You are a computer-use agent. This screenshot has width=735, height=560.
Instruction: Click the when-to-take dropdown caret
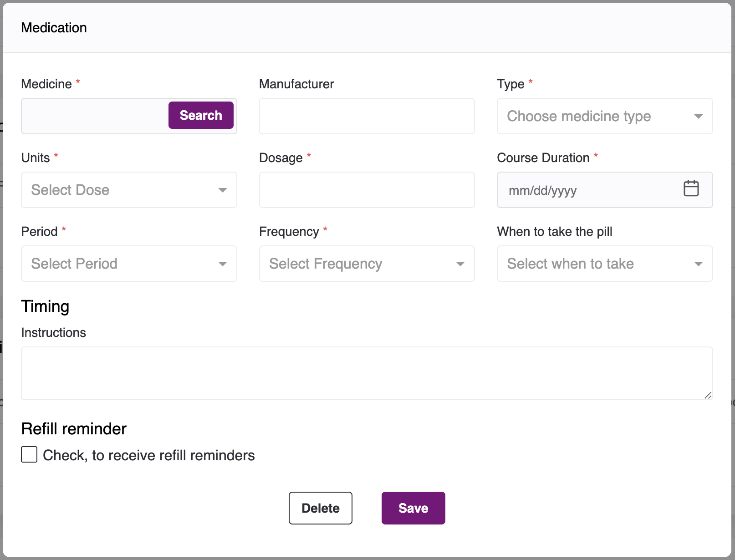point(698,264)
